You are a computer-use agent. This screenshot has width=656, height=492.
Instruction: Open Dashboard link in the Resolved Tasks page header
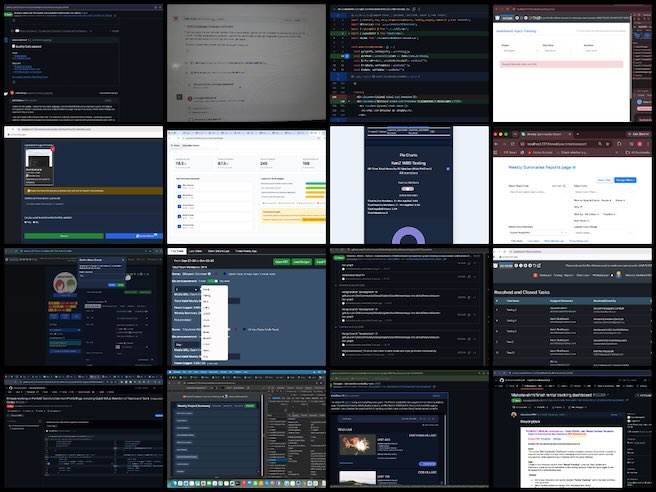click(x=545, y=275)
